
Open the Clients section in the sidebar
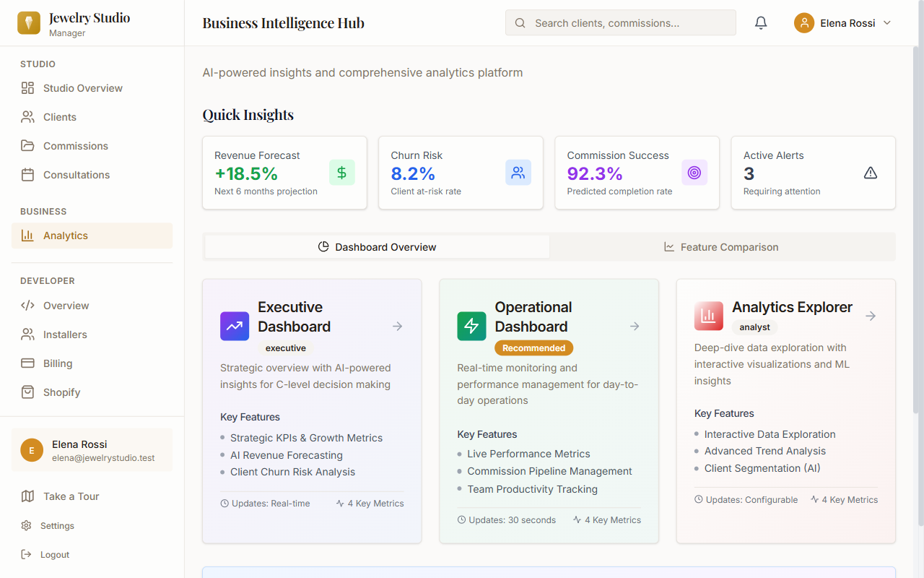pyautogui.click(x=58, y=116)
